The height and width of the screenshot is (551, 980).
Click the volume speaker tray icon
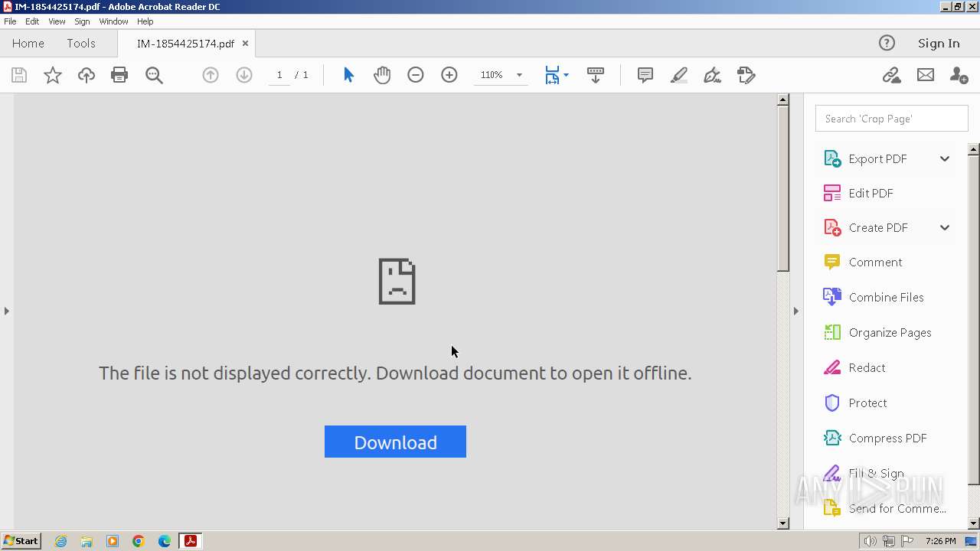(871, 541)
